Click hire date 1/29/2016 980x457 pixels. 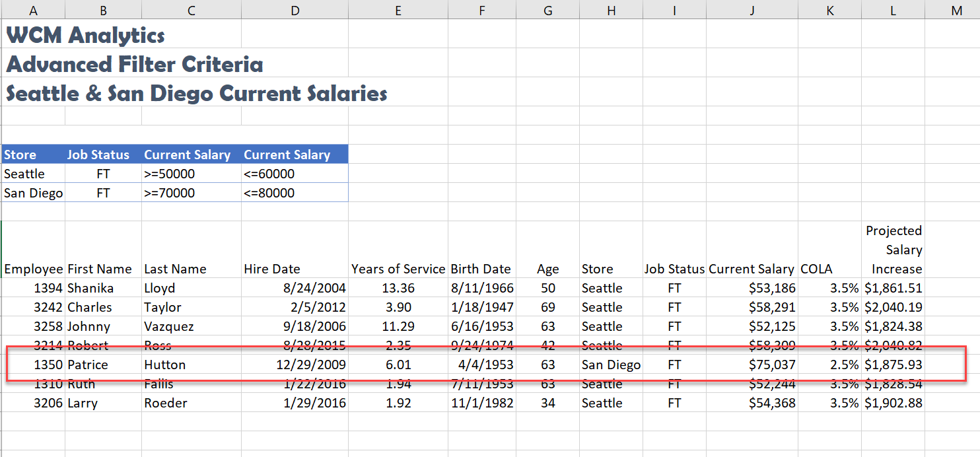[x=295, y=403]
